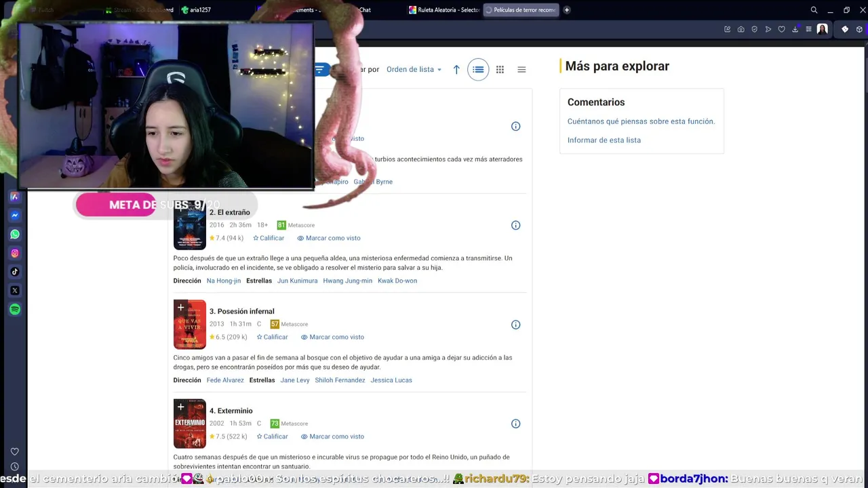Screen dimensions: 868x488
Task: Open info icon for El extraño
Action: point(515,225)
